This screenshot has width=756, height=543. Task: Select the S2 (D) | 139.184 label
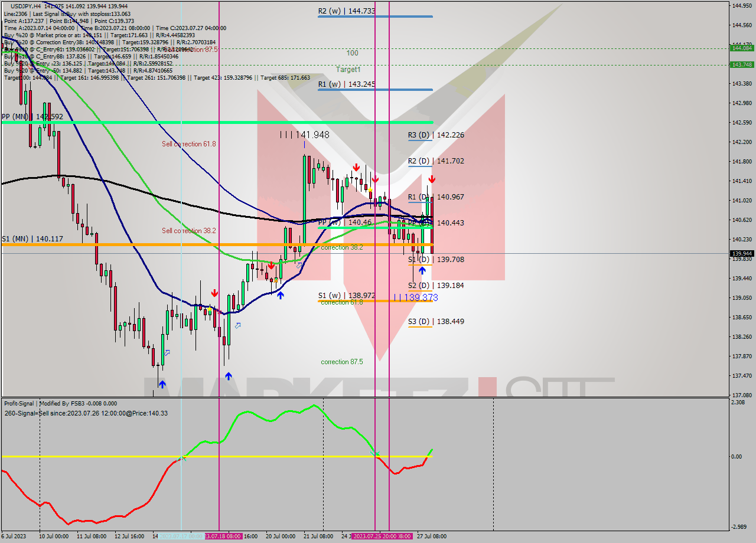coord(436,286)
